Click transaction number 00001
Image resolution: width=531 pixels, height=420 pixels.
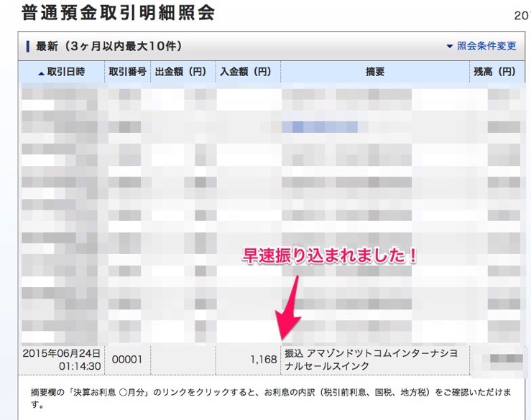click(127, 360)
